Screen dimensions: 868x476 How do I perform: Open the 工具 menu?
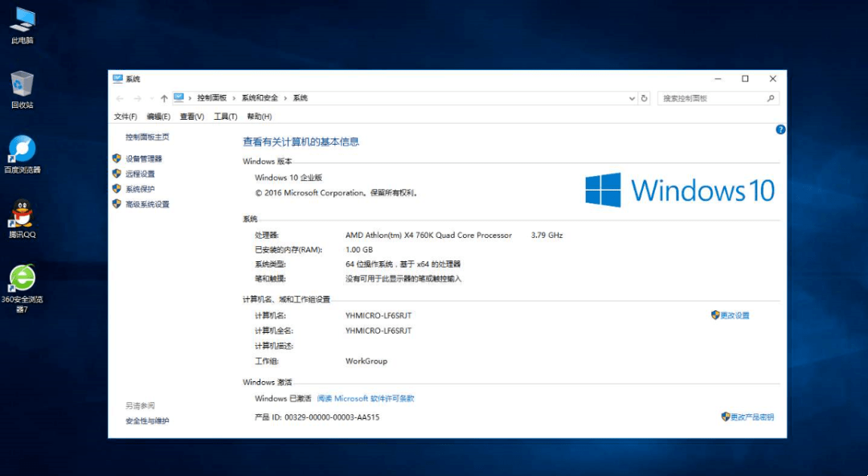[x=224, y=116]
